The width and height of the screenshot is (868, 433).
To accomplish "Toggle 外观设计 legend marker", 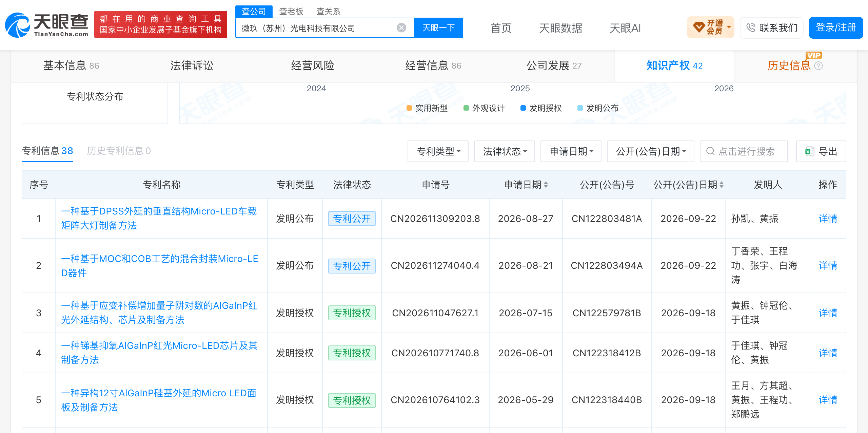I will [x=466, y=108].
